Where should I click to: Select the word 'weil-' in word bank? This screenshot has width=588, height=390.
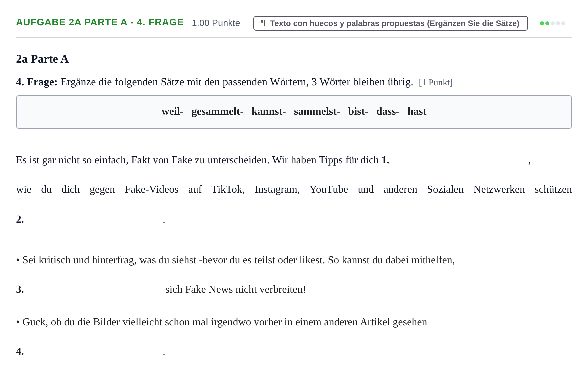pyautogui.click(x=172, y=111)
